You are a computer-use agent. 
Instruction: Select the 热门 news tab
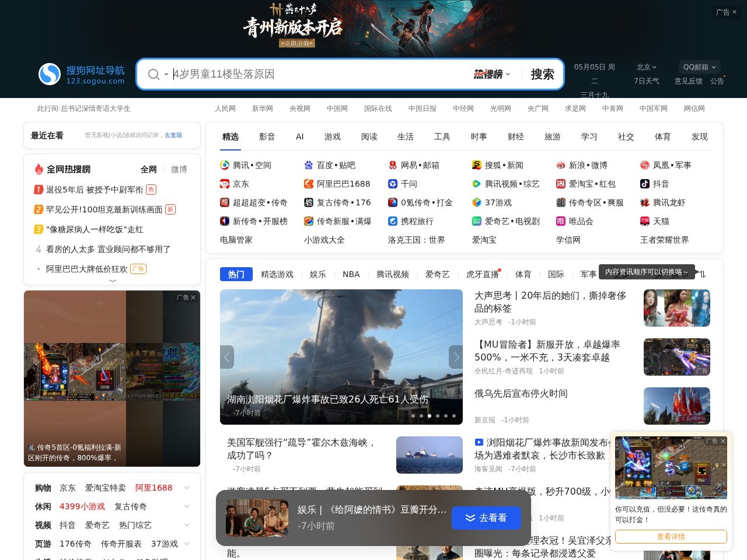236,274
